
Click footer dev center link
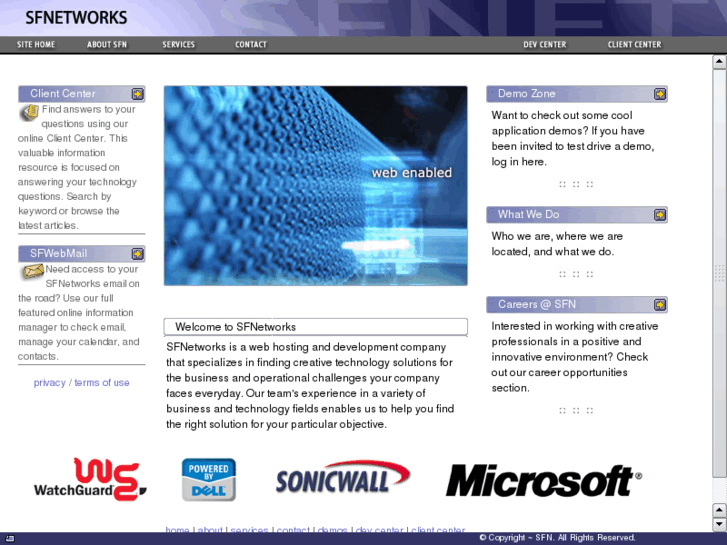[379, 530]
